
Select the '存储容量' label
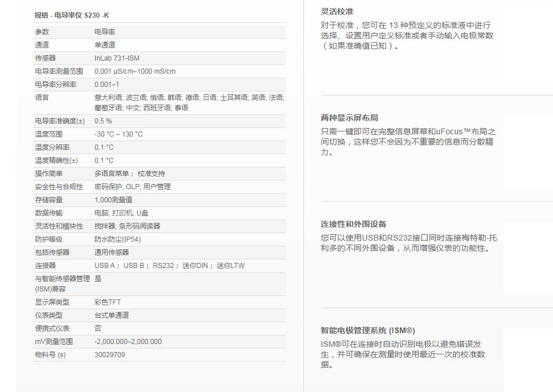pos(49,199)
